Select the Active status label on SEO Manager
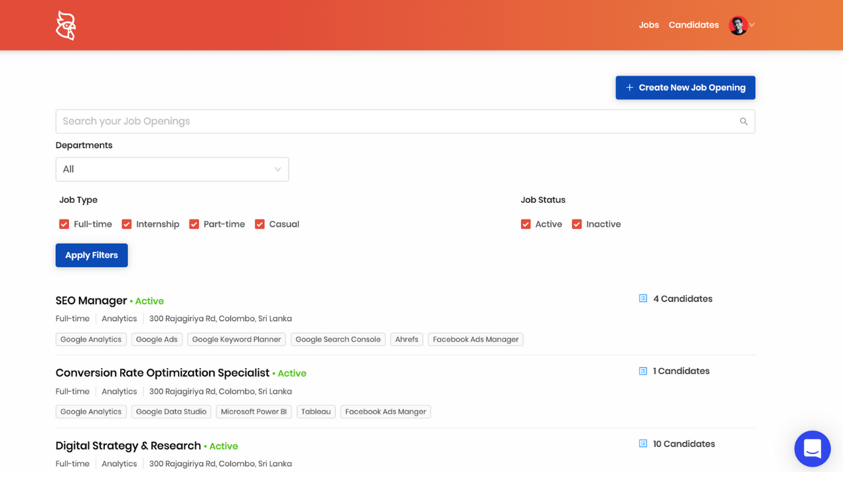The height and width of the screenshot is (504, 843). [x=149, y=300]
